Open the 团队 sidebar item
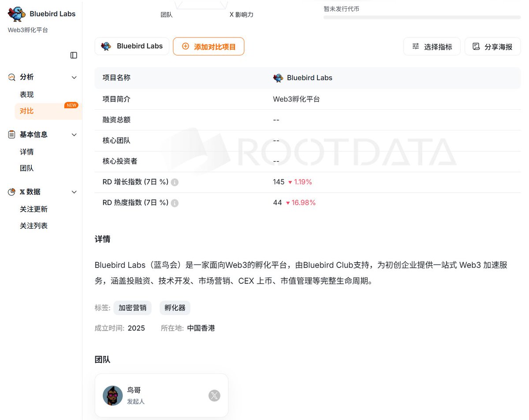 point(27,168)
